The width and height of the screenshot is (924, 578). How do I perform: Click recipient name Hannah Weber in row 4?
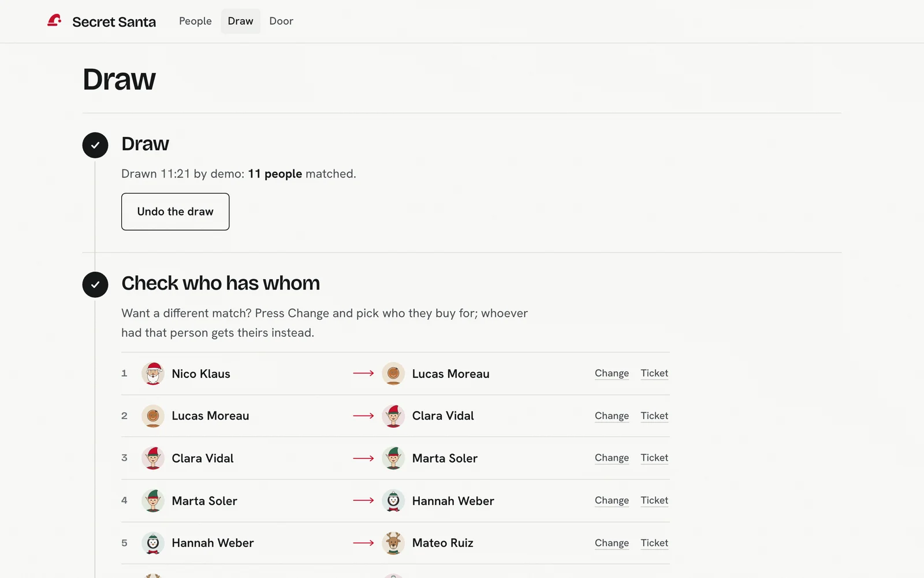click(453, 501)
